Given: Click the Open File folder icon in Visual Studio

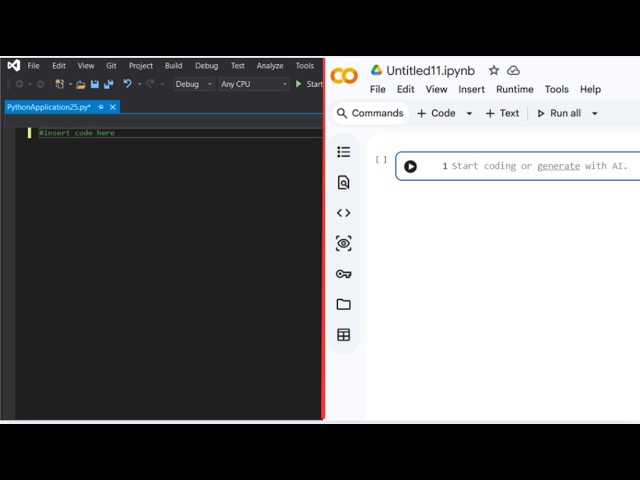Looking at the screenshot, I should pos(80,84).
